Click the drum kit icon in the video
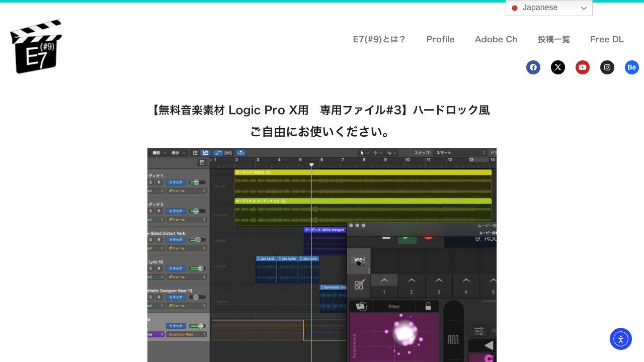Image resolution: width=644 pixels, height=362 pixels. point(358,261)
